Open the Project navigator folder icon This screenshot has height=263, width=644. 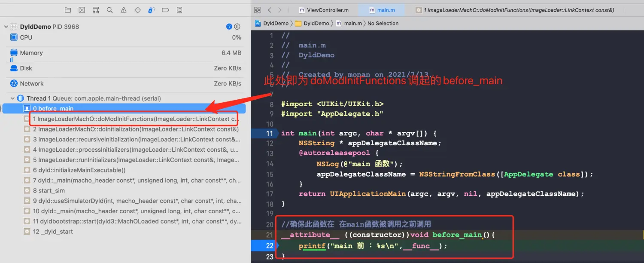68,10
